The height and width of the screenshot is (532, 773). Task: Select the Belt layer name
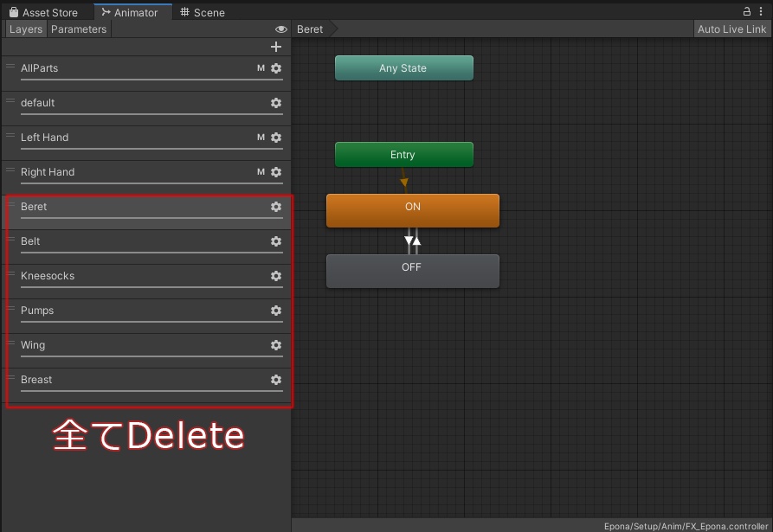click(x=30, y=241)
